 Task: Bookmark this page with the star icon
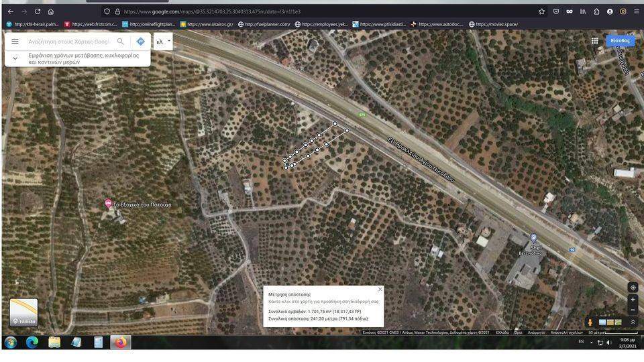(x=541, y=11)
